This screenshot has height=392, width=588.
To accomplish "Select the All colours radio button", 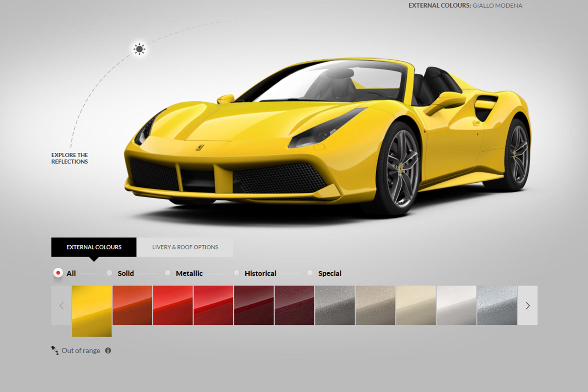I will (58, 273).
